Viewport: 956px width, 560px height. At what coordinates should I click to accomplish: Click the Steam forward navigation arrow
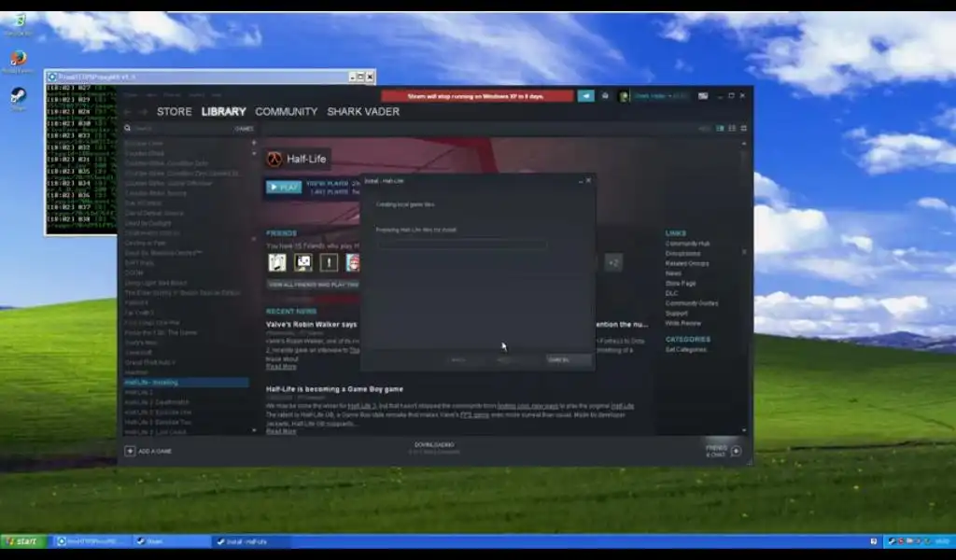tap(143, 111)
